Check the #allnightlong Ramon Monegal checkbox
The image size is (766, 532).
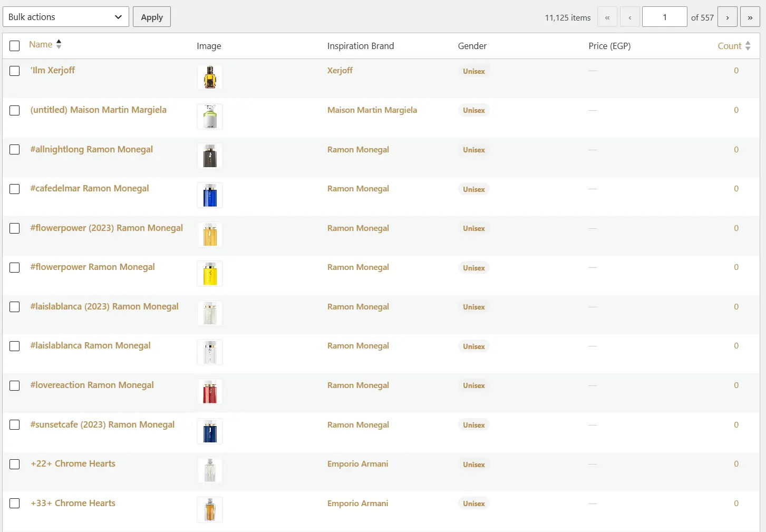click(x=15, y=150)
